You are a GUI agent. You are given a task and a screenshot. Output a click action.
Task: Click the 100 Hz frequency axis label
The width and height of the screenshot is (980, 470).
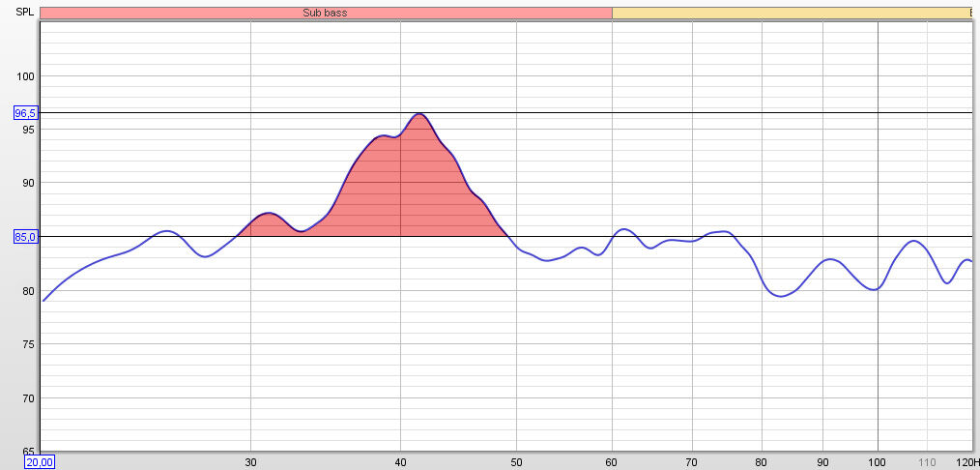(879, 462)
